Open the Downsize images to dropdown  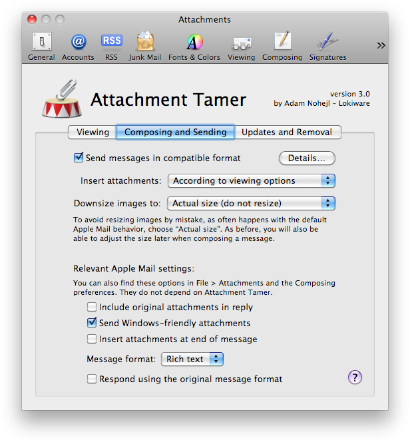pos(252,203)
